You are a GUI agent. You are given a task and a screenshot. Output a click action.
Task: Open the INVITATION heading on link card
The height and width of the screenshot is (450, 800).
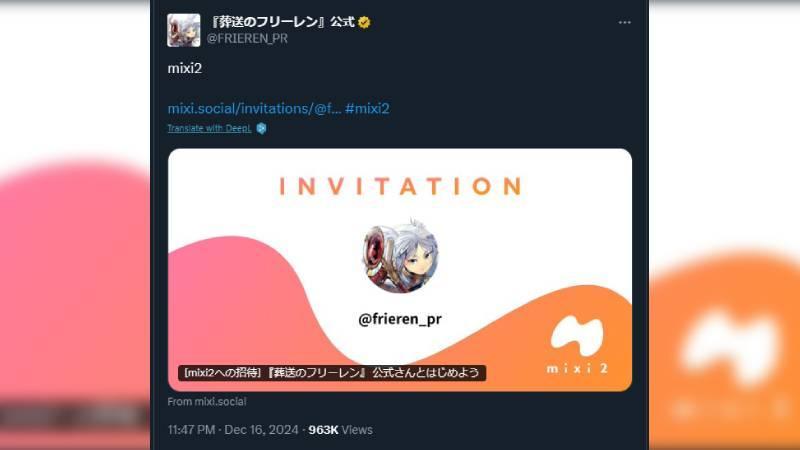pyautogui.click(x=401, y=186)
